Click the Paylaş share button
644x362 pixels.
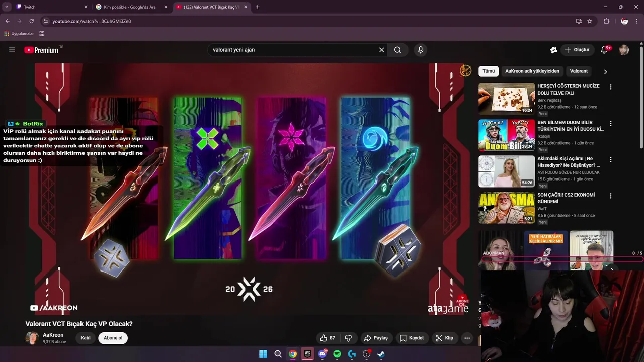pos(376,338)
